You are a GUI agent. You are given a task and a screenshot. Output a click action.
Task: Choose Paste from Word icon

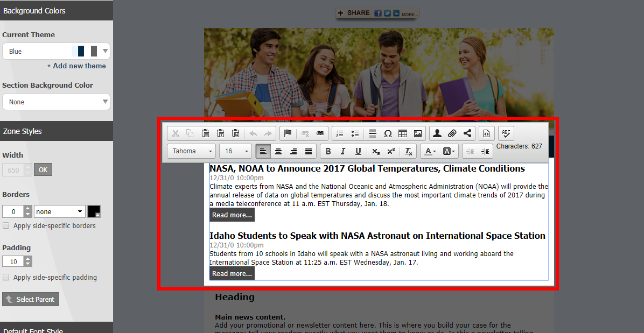coord(236,133)
